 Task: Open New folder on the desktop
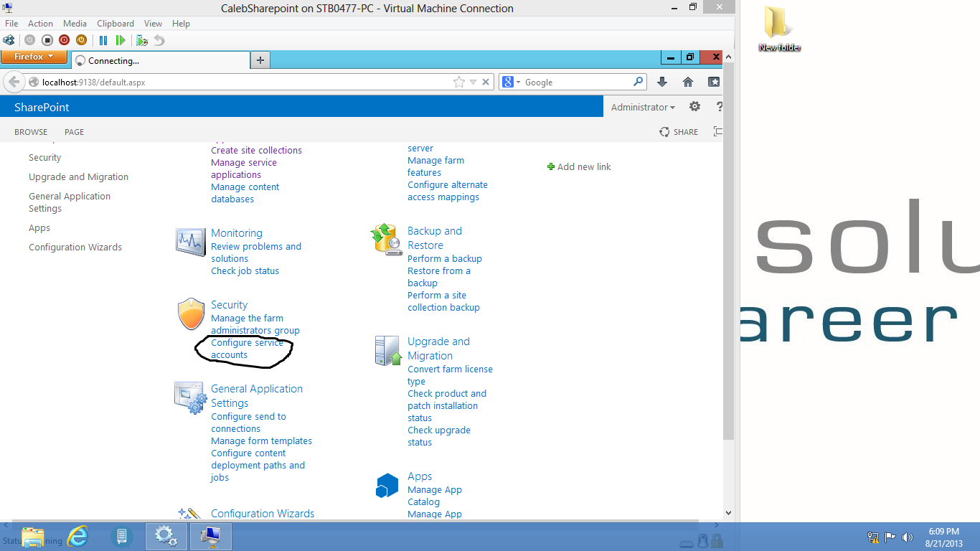(779, 29)
